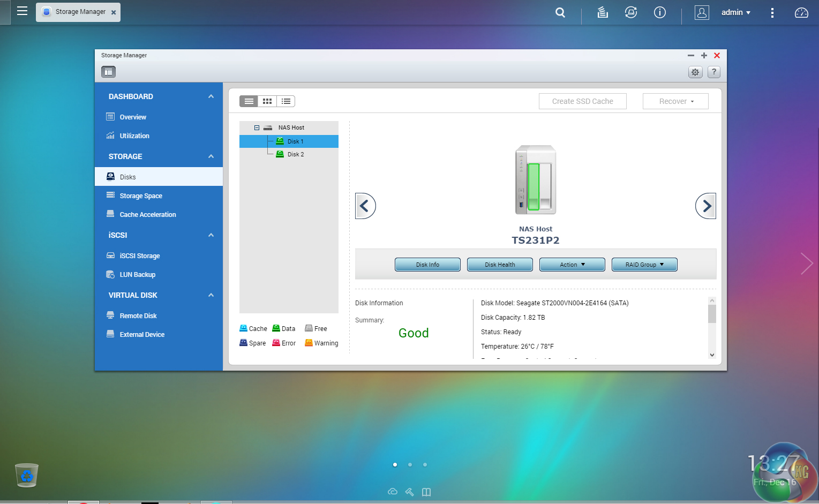Click the Disk Info button
The height and width of the screenshot is (504, 819).
click(427, 265)
